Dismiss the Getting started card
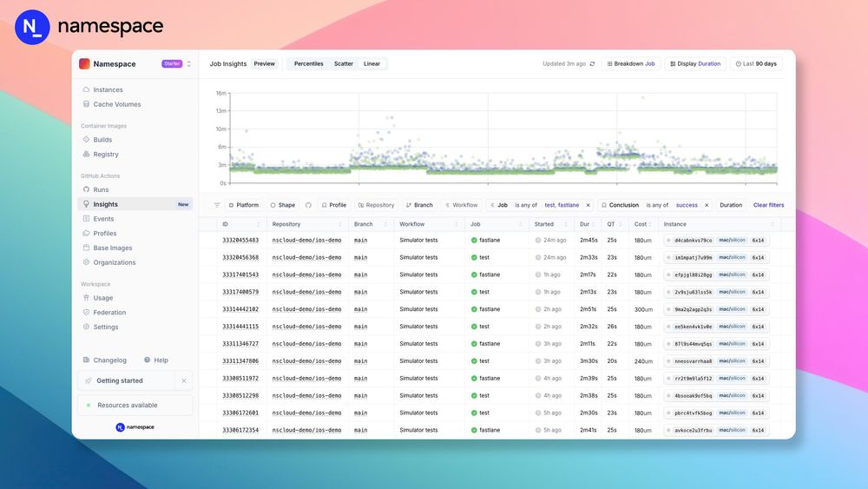Screen dimensions: 868x489 coord(184,380)
